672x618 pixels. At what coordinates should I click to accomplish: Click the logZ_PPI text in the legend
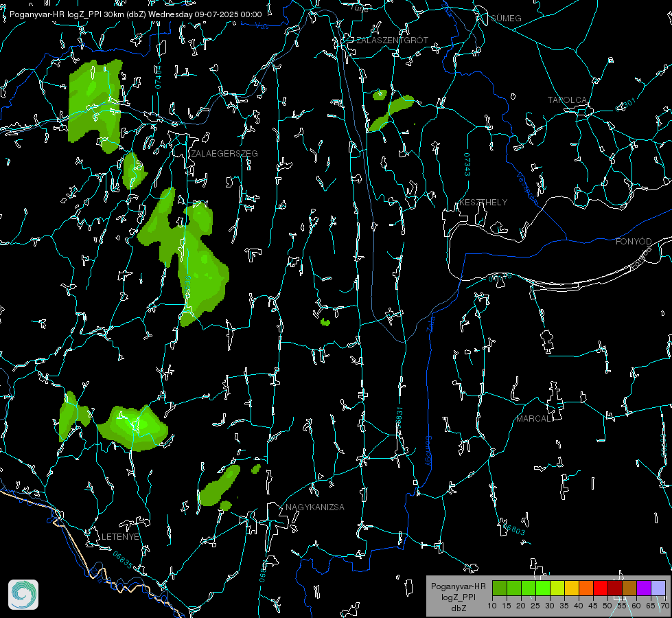(459, 597)
